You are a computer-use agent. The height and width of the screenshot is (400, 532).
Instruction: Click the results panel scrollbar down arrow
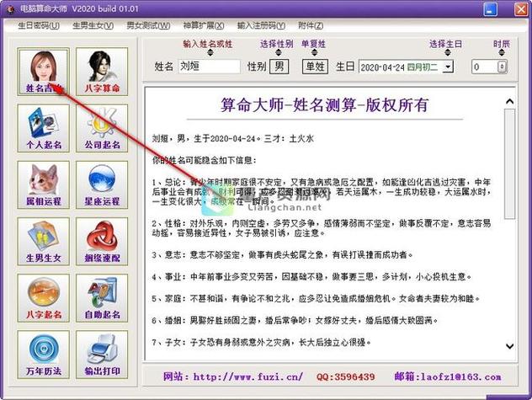pos(510,346)
